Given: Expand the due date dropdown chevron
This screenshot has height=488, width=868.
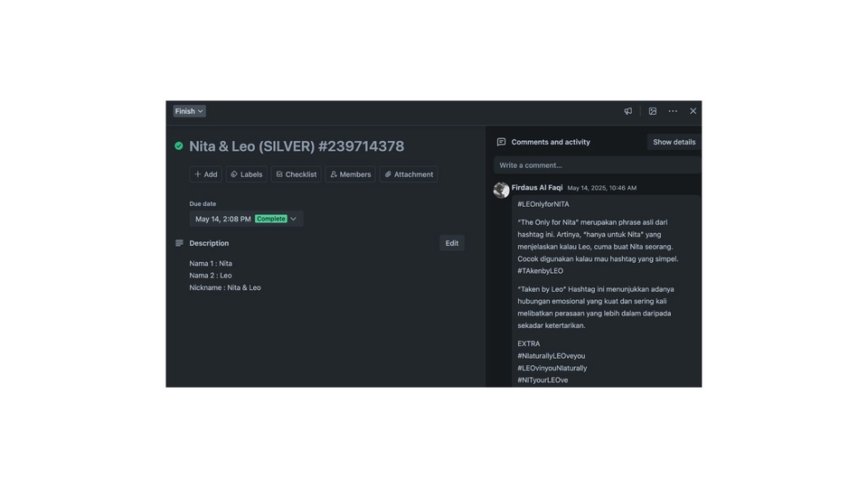Looking at the screenshot, I should [x=293, y=219].
